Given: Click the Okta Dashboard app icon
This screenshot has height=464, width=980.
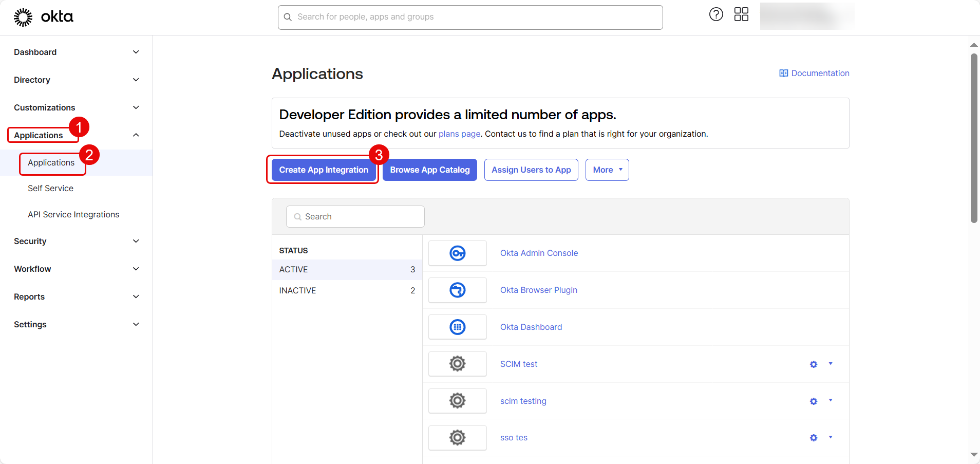Looking at the screenshot, I should tap(457, 327).
